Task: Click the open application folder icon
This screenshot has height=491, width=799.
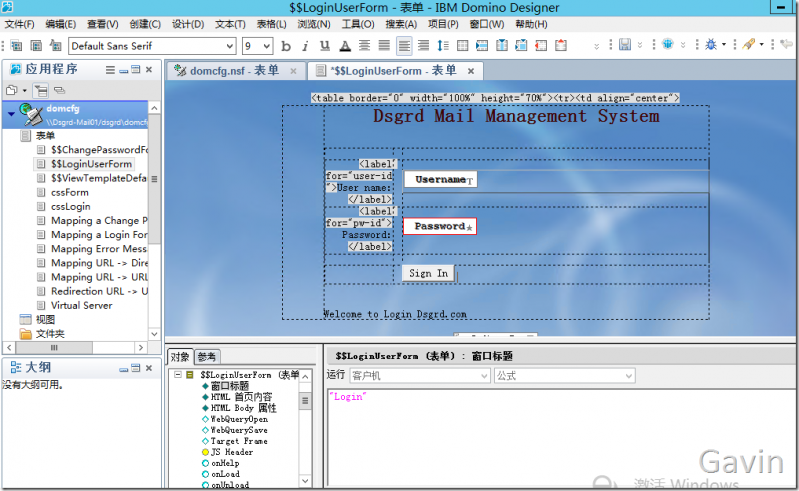Action: pyautogui.click(x=12, y=91)
